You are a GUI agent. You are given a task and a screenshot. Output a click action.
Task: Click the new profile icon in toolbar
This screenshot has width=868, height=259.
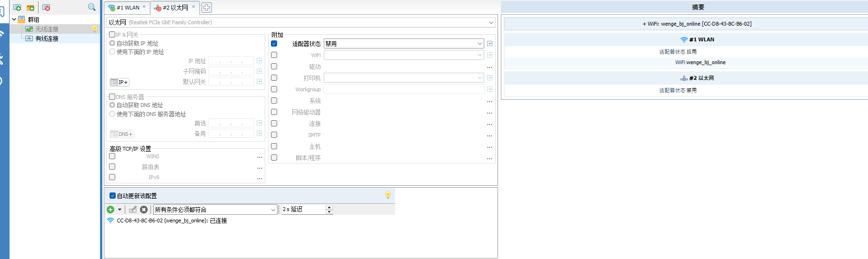(x=17, y=8)
